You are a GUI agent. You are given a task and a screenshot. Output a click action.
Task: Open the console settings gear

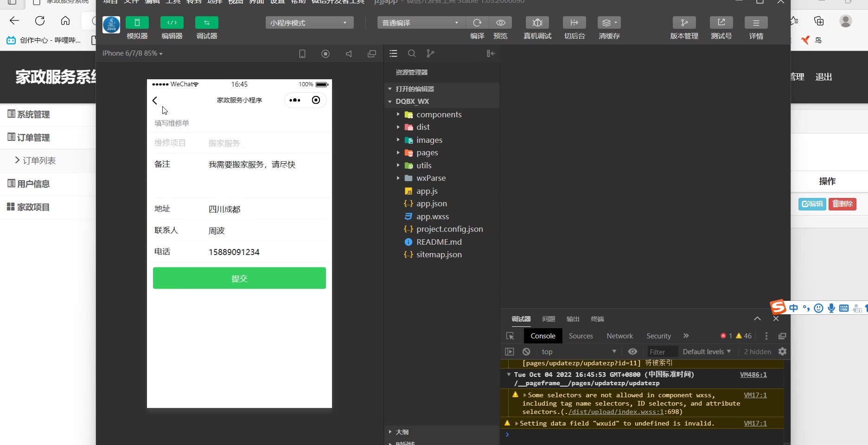coord(782,352)
